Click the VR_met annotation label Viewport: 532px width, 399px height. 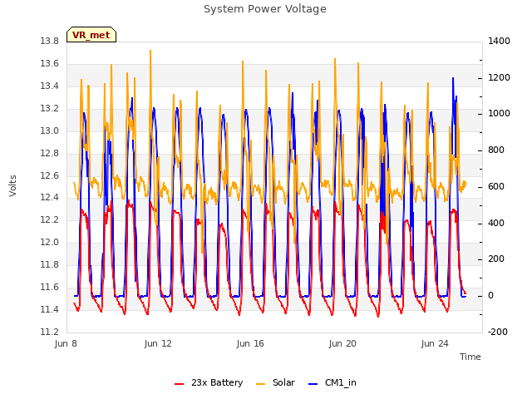tap(91, 35)
